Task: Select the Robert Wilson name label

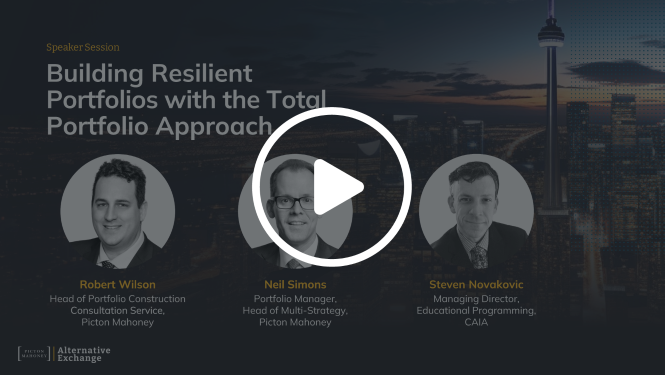Action: point(117,284)
